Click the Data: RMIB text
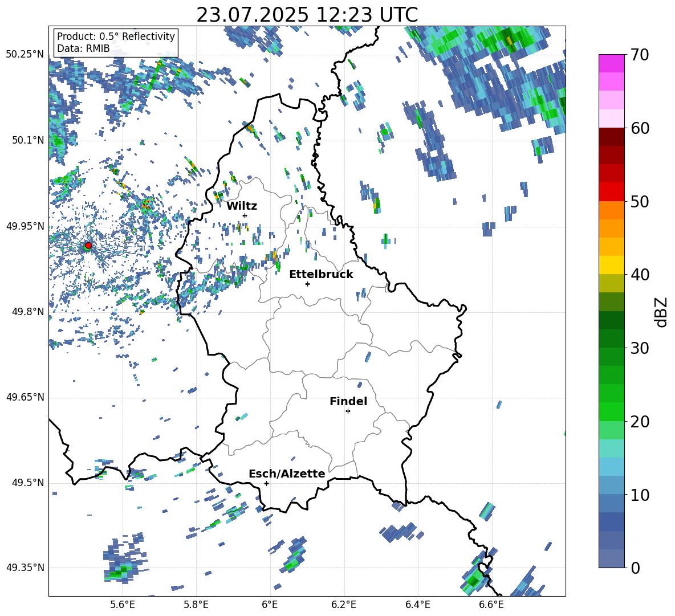Viewport: 675px width, 616px height. point(83,48)
